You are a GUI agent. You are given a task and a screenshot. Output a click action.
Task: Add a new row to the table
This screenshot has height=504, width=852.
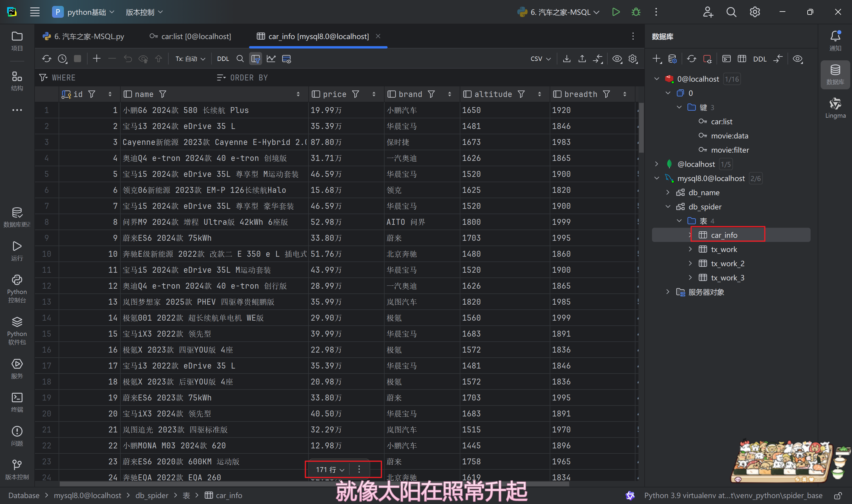click(96, 59)
